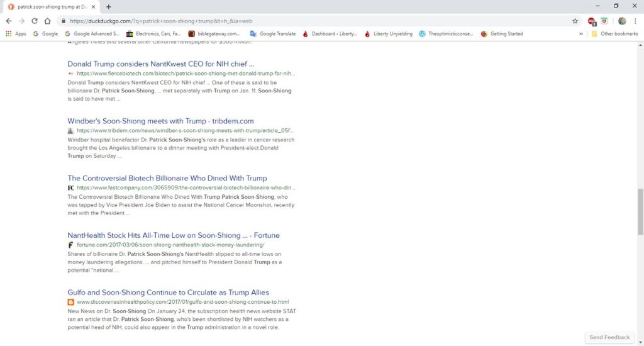Open Electronics, Cars, Fa... bookmark
This screenshot has width=644, height=346.
coord(153,34)
